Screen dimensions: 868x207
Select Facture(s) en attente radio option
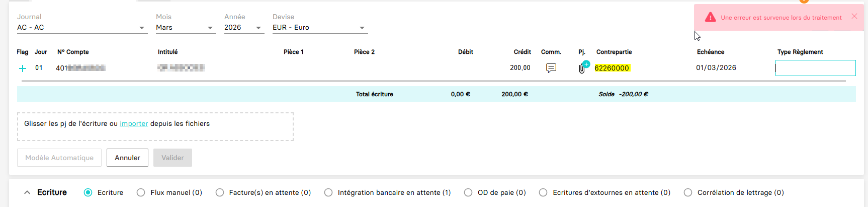click(x=220, y=192)
